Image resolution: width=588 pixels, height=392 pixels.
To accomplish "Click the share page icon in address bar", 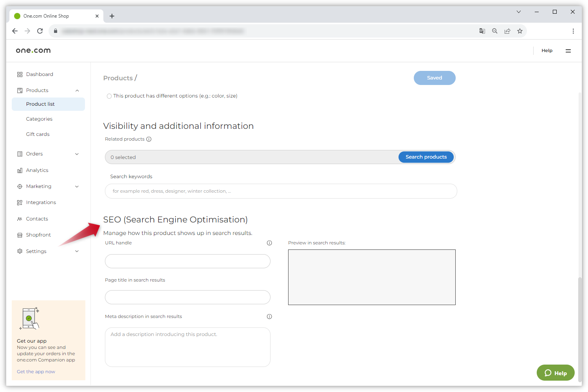I will click(x=507, y=31).
